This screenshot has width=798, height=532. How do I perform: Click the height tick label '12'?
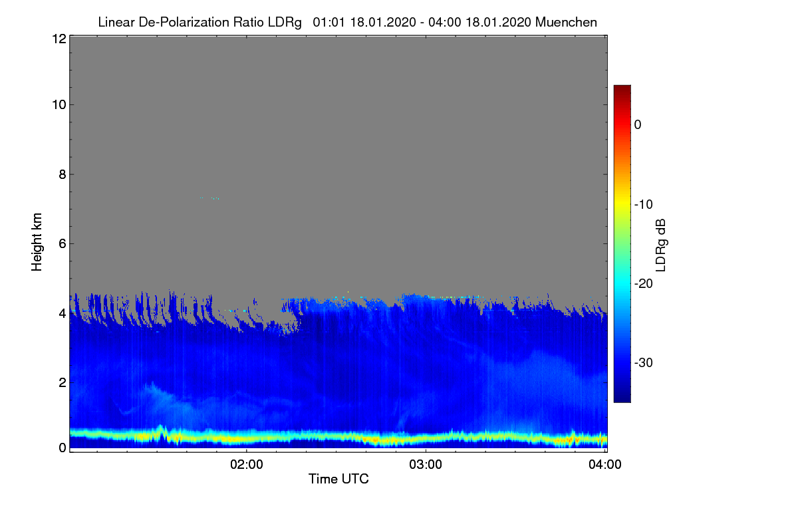point(59,39)
